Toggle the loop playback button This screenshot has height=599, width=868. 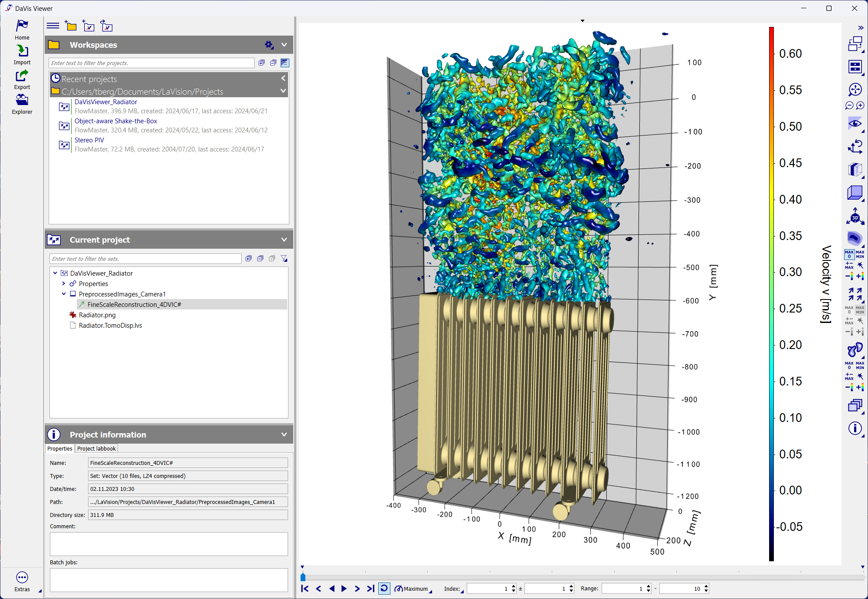[x=384, y=589]
